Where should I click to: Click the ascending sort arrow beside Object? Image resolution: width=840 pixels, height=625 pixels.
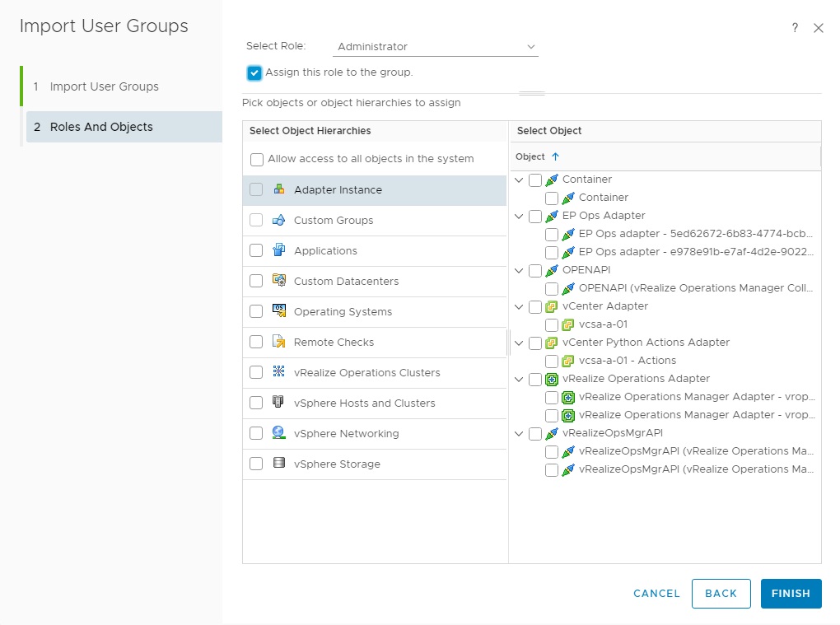(556, 156)
